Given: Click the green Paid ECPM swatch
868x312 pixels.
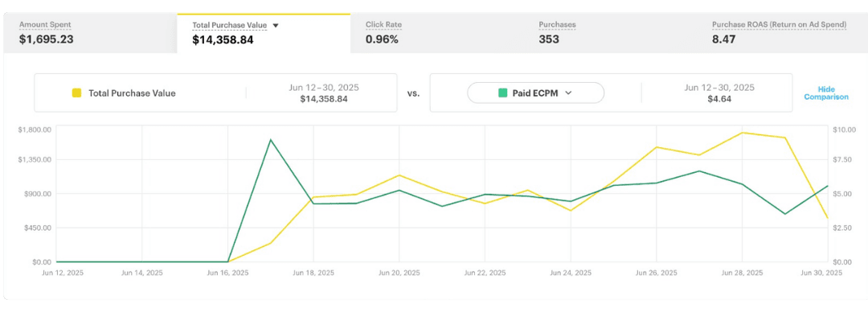Looking at the screenshot, I should coord(502,93).
